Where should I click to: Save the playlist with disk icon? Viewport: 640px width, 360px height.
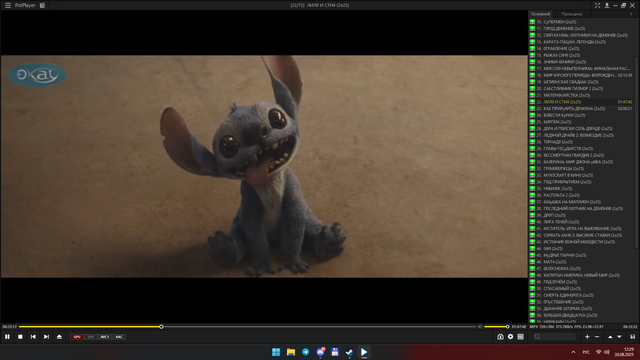(x=633, y=337)
